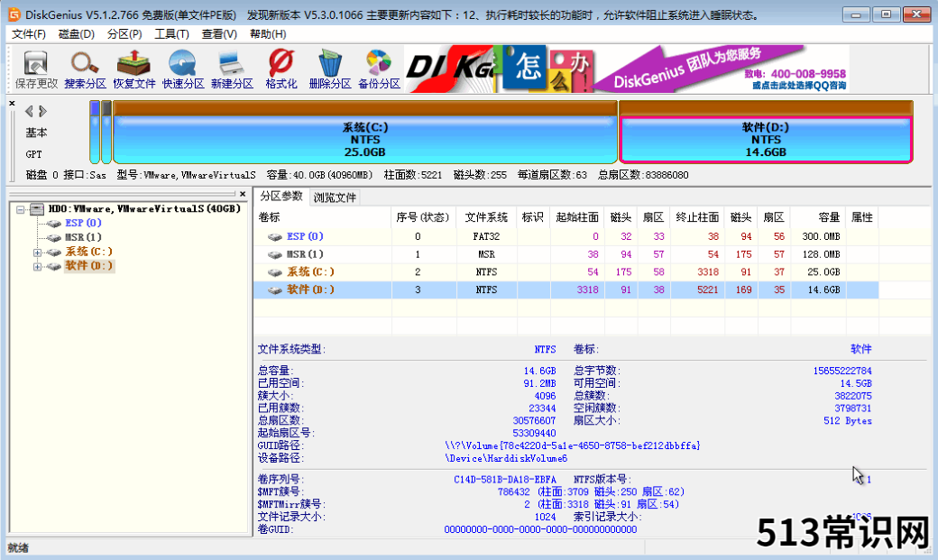Select the Format (格式化) tool
The height and width of the screenshot is (560, 938).
tap(281, 70)
